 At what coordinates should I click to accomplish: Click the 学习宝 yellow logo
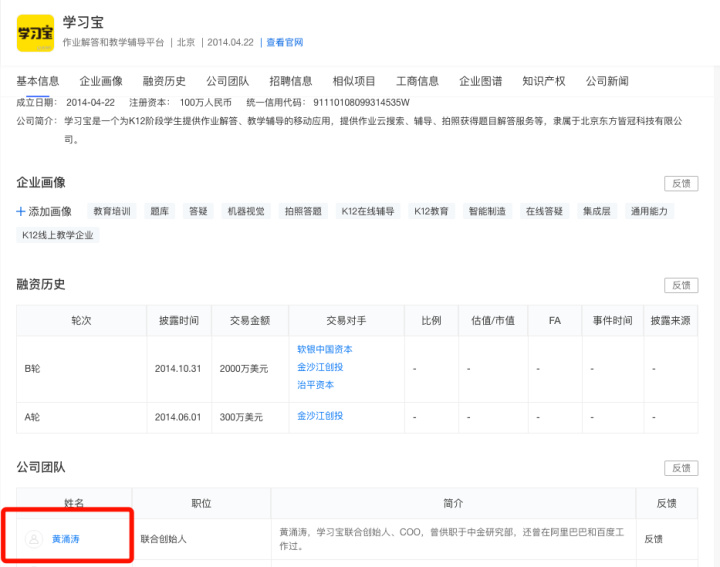click(35, 33)
